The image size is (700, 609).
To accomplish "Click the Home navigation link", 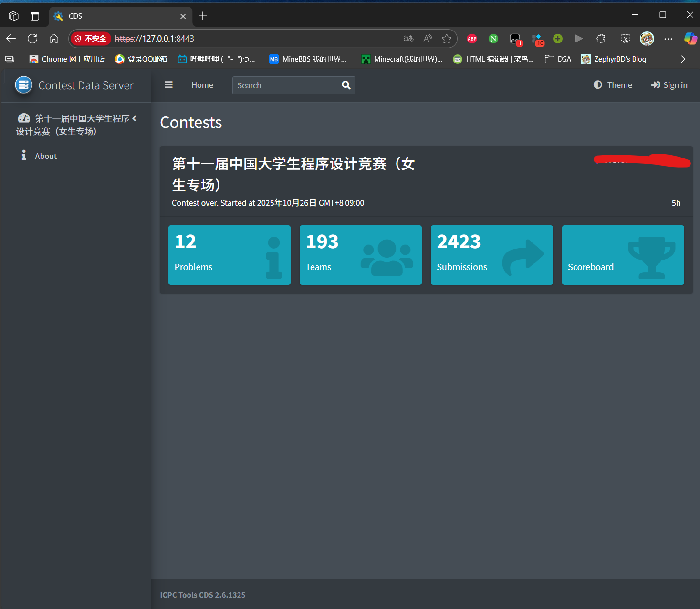I will [x=202, y=85].
